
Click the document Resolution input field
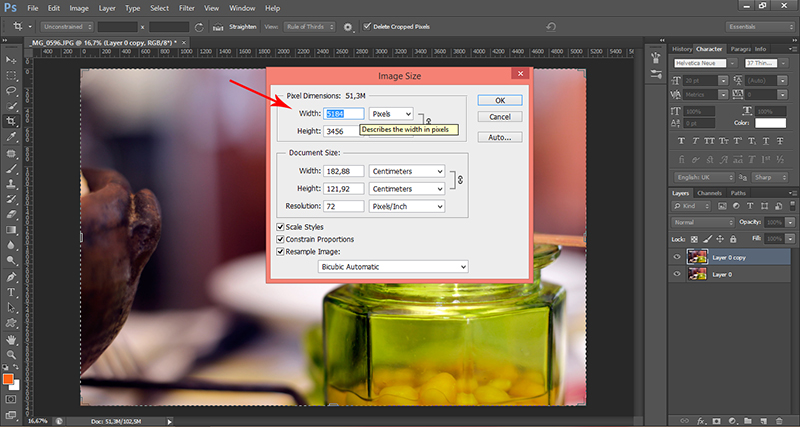coord(344,206)
